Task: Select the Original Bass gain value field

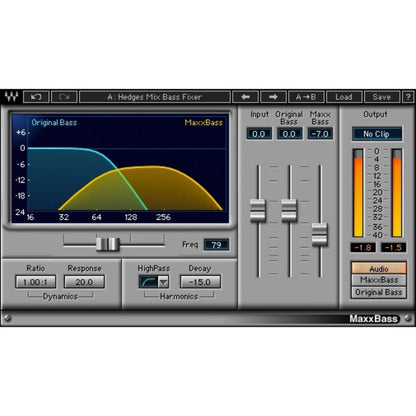Action: [x=289, y=134]
